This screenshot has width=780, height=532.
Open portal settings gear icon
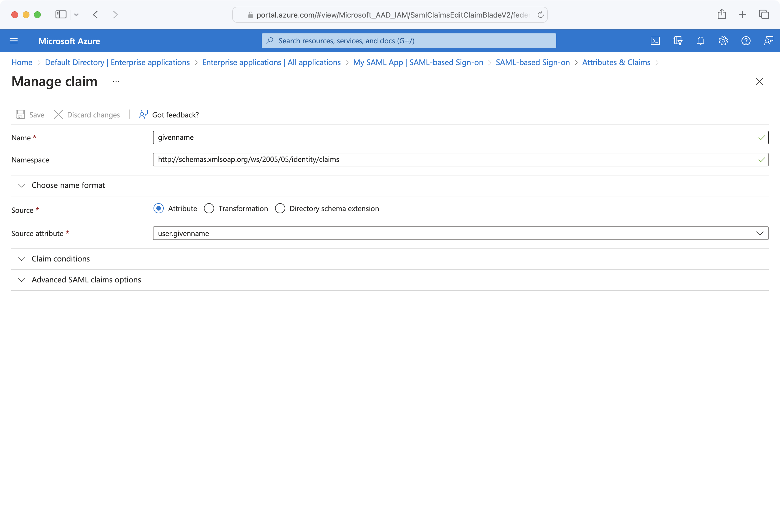[723, 41]
